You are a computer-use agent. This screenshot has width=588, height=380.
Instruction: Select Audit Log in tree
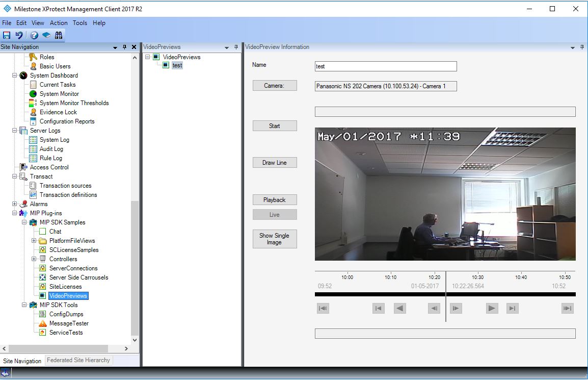tap(51, 149)
